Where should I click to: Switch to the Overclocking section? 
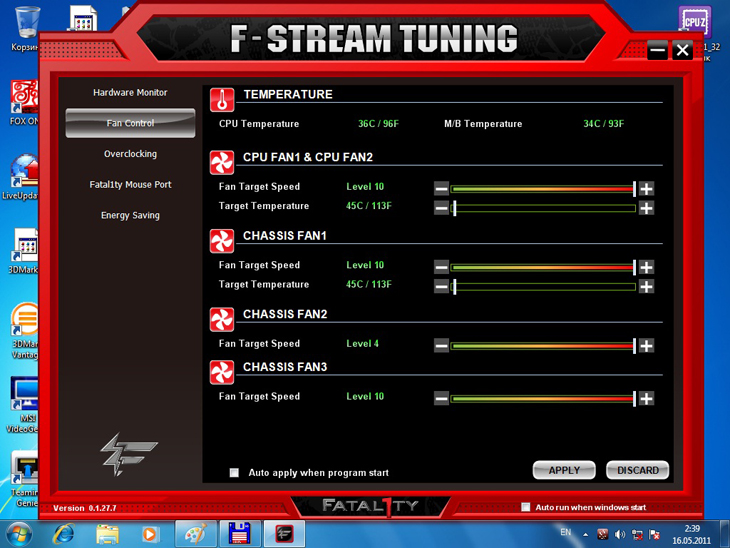coord(130,154)
